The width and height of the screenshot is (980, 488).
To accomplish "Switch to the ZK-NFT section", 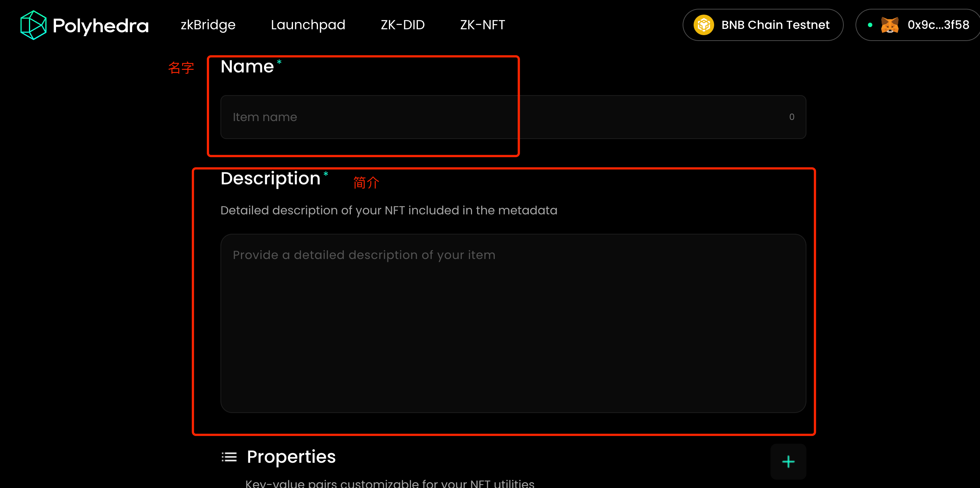I will (482, 25).
